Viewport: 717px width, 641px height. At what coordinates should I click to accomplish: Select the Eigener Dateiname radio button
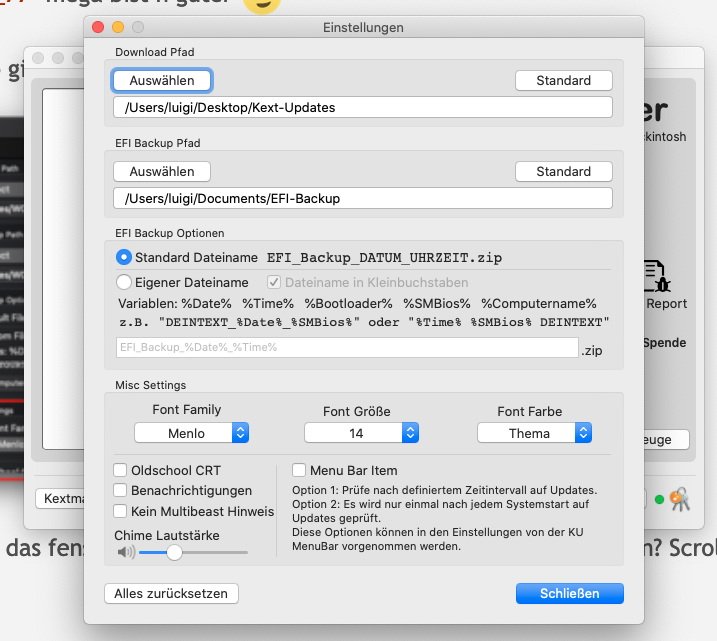coord(124,282)
